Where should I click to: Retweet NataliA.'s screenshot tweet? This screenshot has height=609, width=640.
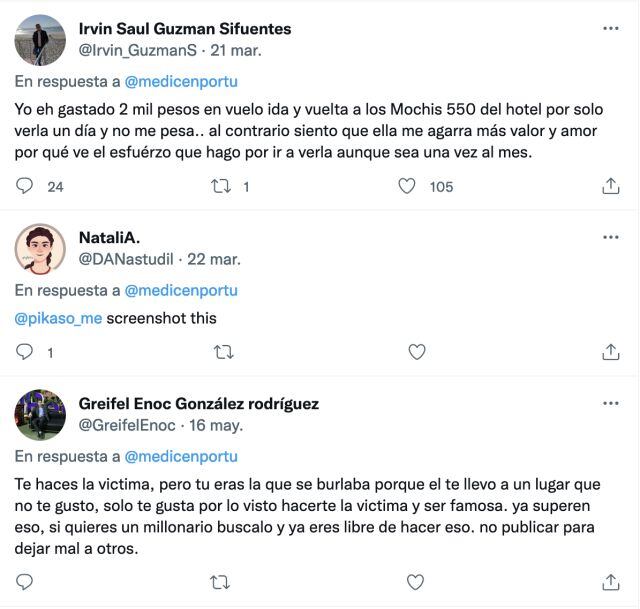[224, 352]
